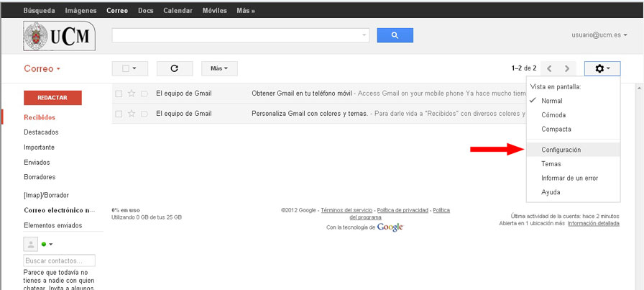Image resolution: width=644 pixels, height=290 pixels.
Task: Open the settings gear menu
Action: pyautogui.click(x=602, y=68)
